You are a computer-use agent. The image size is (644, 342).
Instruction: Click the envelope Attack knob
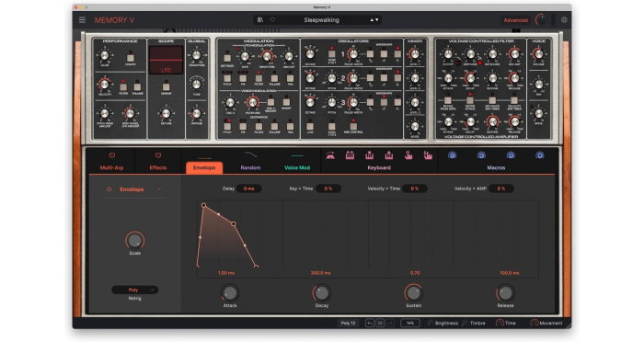click(230, 292)
